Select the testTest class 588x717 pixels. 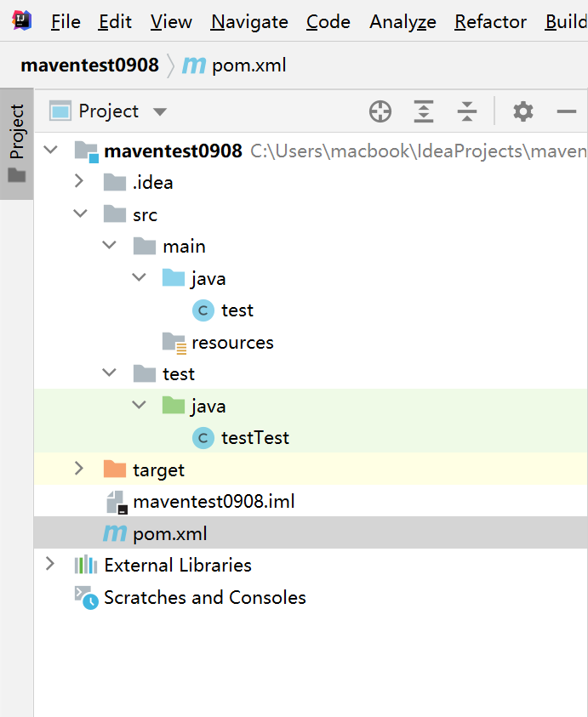tap(255, 438)
